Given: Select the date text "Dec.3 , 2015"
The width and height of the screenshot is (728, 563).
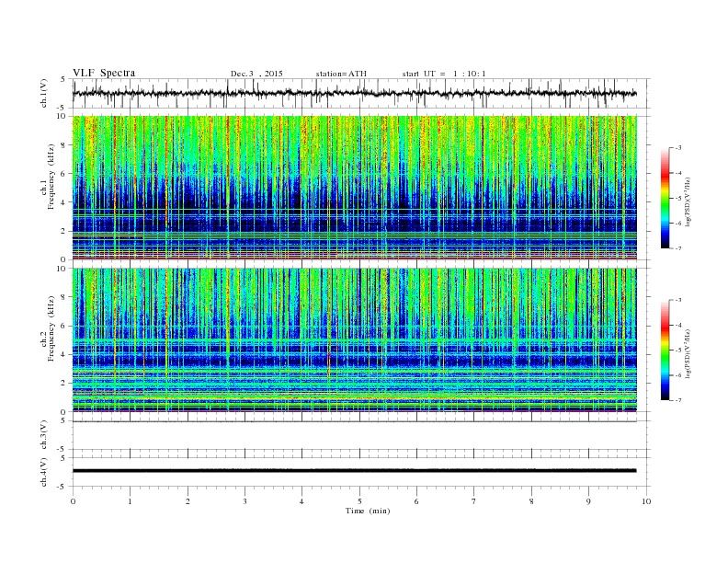Looking at the screenshot, I should [x=256, y=74].
